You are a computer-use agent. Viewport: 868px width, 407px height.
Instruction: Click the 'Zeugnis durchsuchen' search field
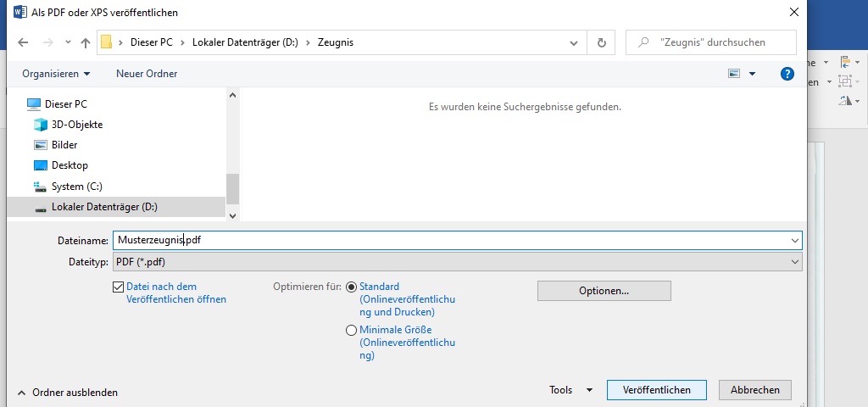point(712,42)
